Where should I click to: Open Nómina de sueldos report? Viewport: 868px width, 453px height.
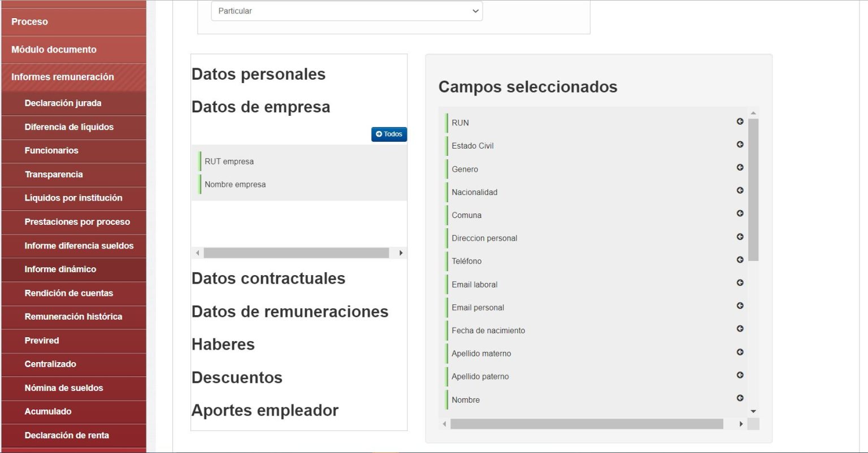coord(73,388)
